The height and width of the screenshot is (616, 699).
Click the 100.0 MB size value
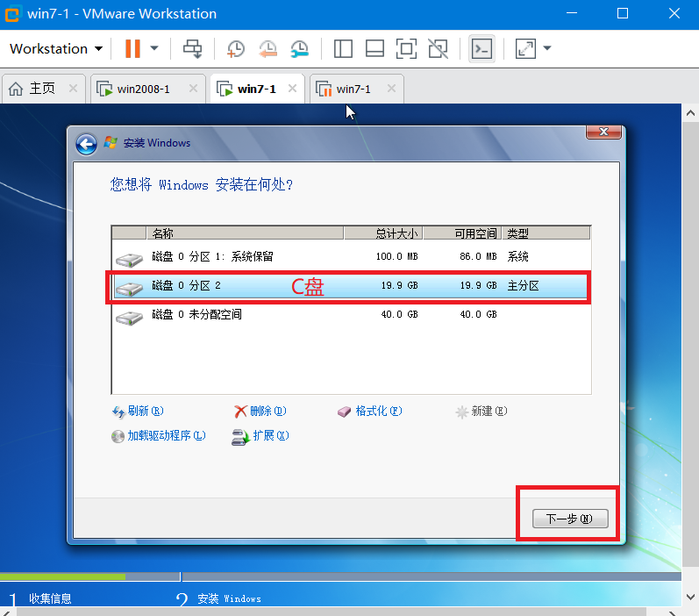pyautogui.click(x=396, y=256)
